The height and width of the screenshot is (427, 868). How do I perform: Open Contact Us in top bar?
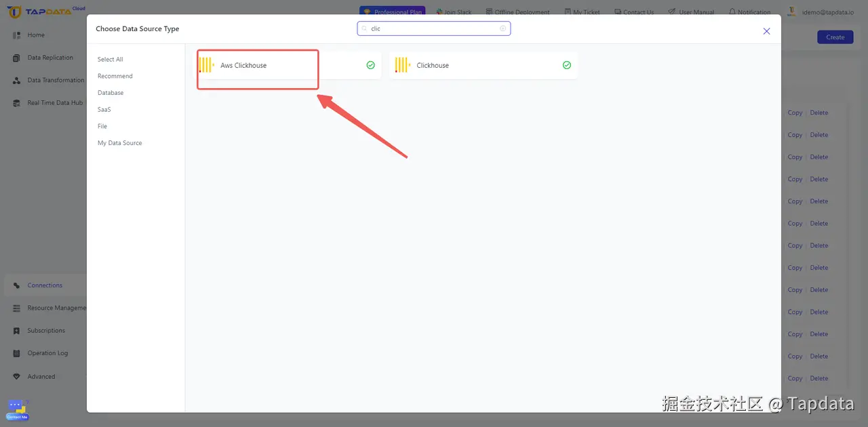[x=634, y=12]
